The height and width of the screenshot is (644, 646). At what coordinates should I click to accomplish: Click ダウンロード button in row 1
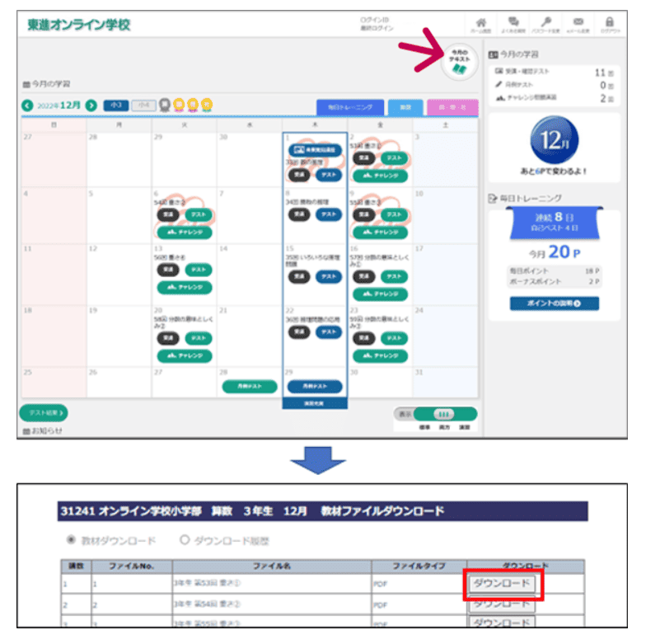[502, 584]
